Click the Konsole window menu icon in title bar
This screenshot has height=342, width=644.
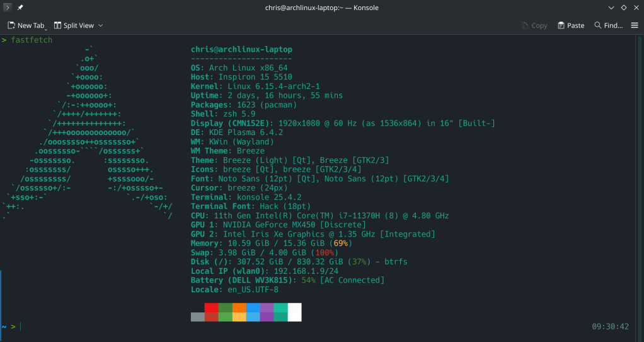(8, 8)
